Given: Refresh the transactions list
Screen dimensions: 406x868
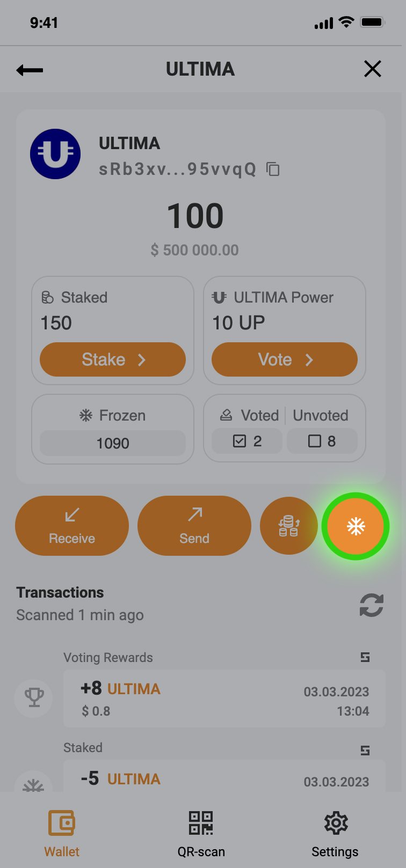Looking at the screenshot, I should 371,605.
